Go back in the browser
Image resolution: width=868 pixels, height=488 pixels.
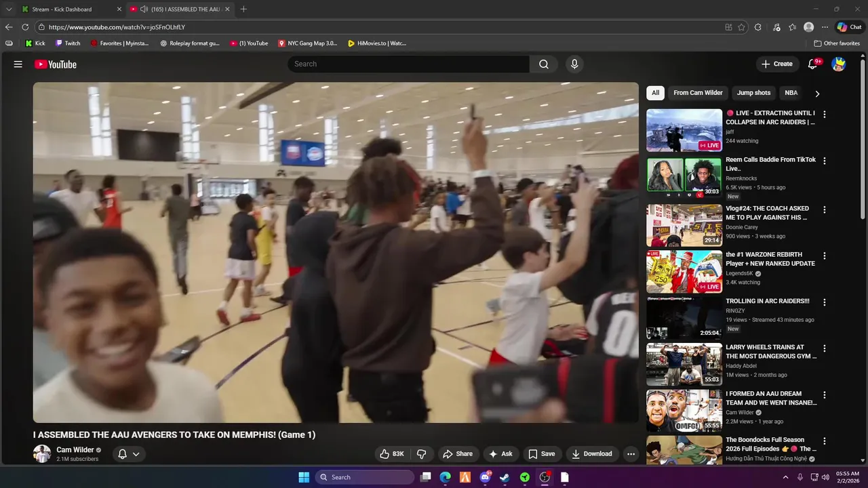9,27
